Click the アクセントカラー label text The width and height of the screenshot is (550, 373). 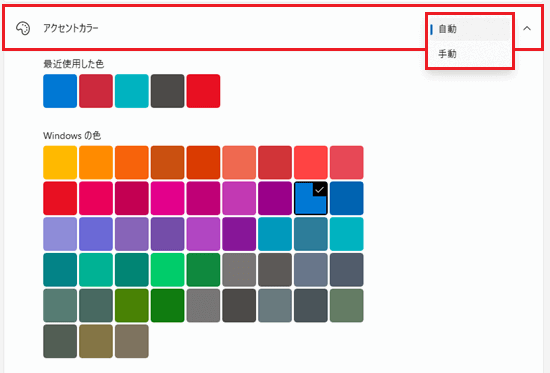(x=71, y=28)
